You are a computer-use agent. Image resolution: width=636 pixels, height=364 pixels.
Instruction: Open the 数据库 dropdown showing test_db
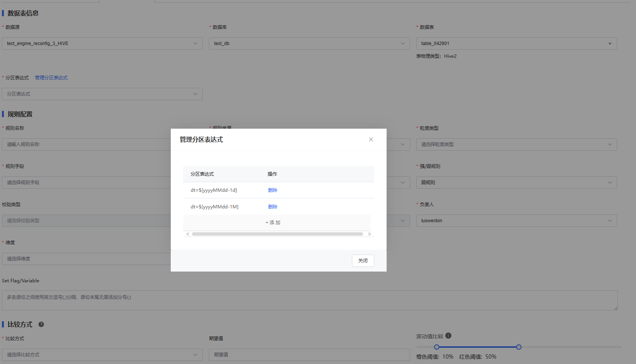tap(310, 44)
